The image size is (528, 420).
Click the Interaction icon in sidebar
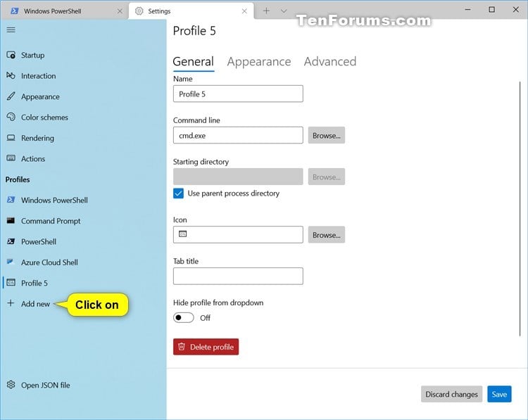(x=11, y=75)
